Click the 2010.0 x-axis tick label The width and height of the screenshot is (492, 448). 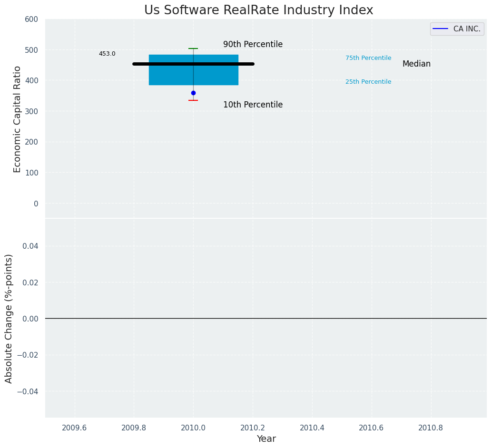tap(193, 428)
